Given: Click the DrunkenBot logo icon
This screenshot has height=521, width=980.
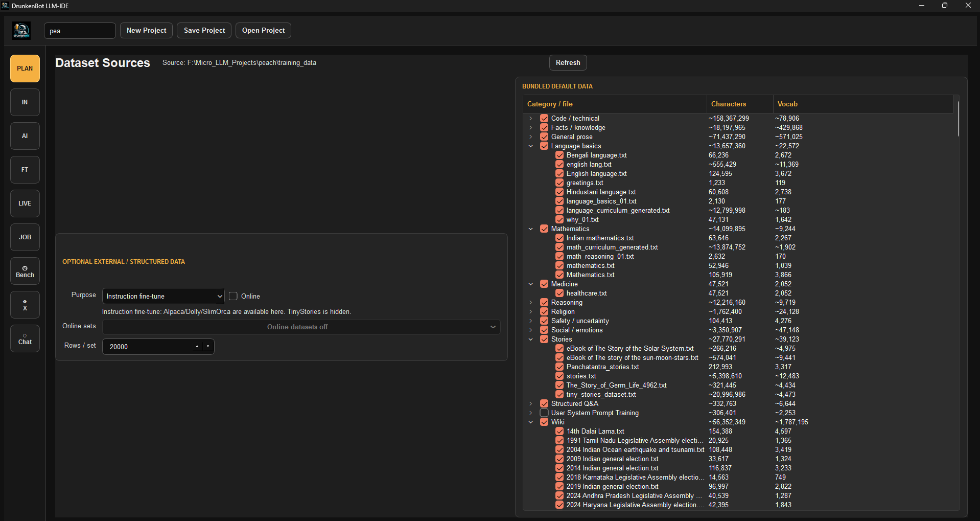Looking at the screenshot, I should coord(21,31).
